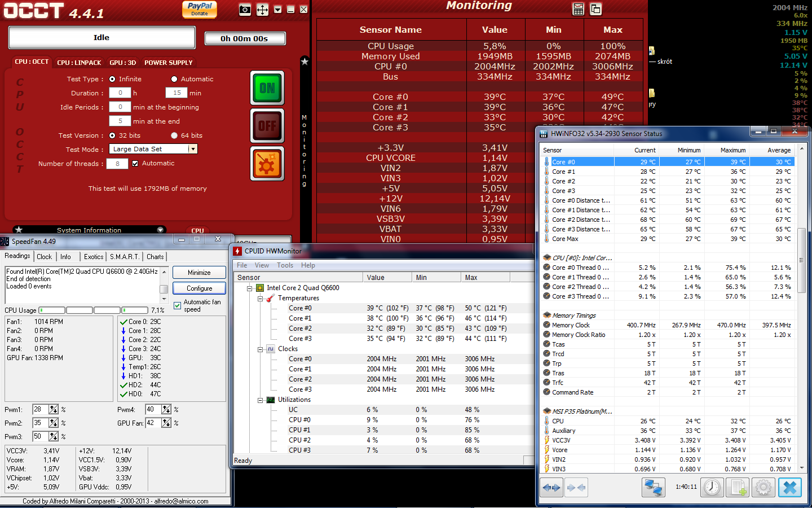Click the first CPU Usage bar in SpeedFan
This screenshot has height=508, width=812.
point(52,310)
